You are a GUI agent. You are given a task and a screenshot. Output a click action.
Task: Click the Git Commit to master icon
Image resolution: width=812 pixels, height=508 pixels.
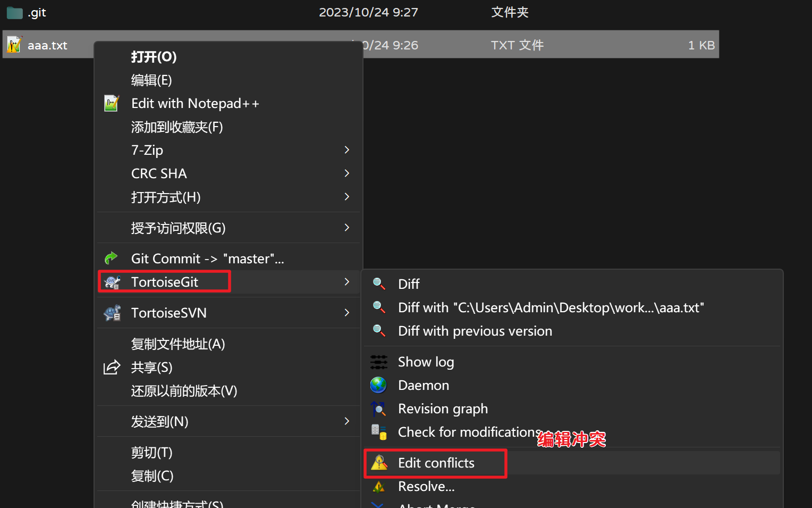click(112, 259)
